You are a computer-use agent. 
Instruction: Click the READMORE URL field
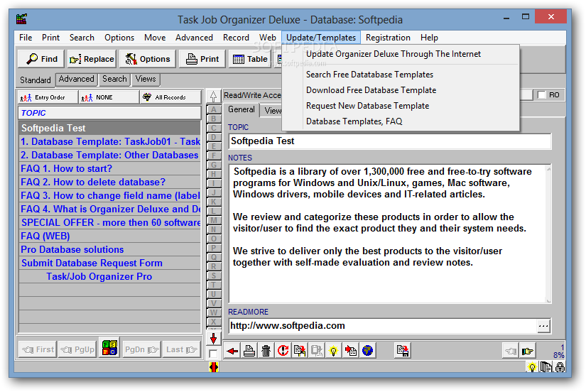(383, 326)
